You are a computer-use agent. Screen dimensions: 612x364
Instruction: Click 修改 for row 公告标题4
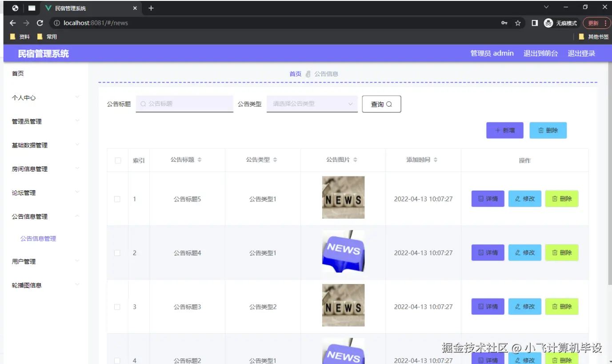coord(525,252)
